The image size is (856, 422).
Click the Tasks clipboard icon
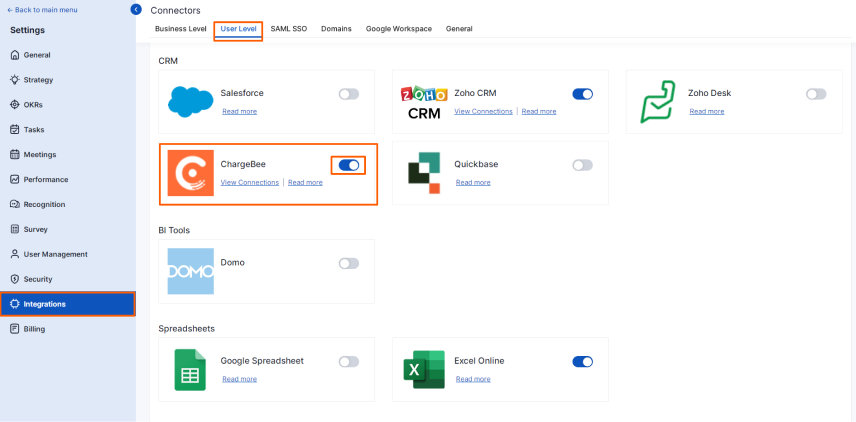click(x=15, y=130)
